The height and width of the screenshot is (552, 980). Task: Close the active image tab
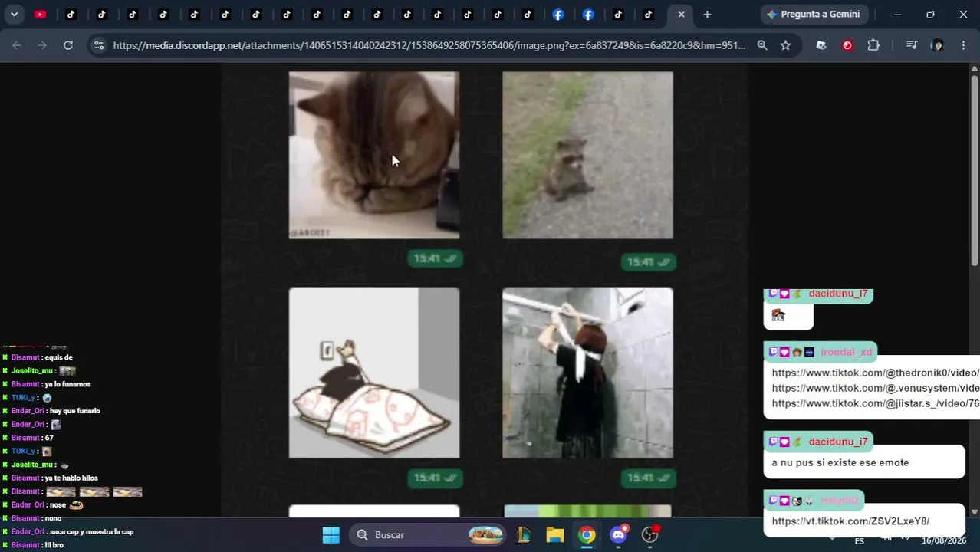[x=681, y=14]
